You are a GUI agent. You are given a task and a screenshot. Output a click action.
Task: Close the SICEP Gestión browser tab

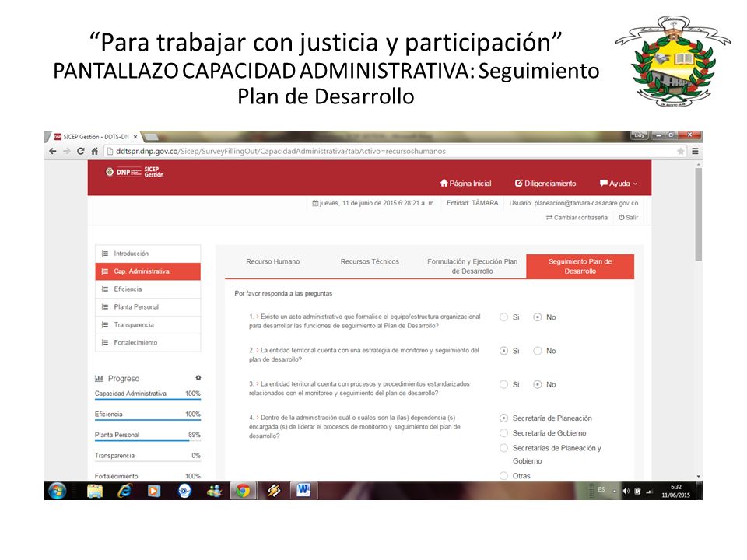(x=135, y=137)
